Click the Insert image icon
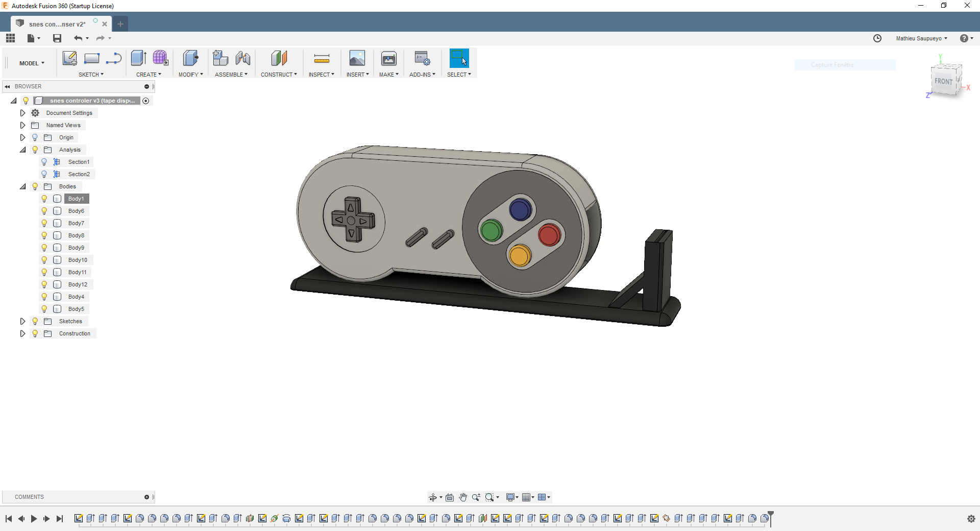This screenshot has height=531, width=980. click(357, 58)
